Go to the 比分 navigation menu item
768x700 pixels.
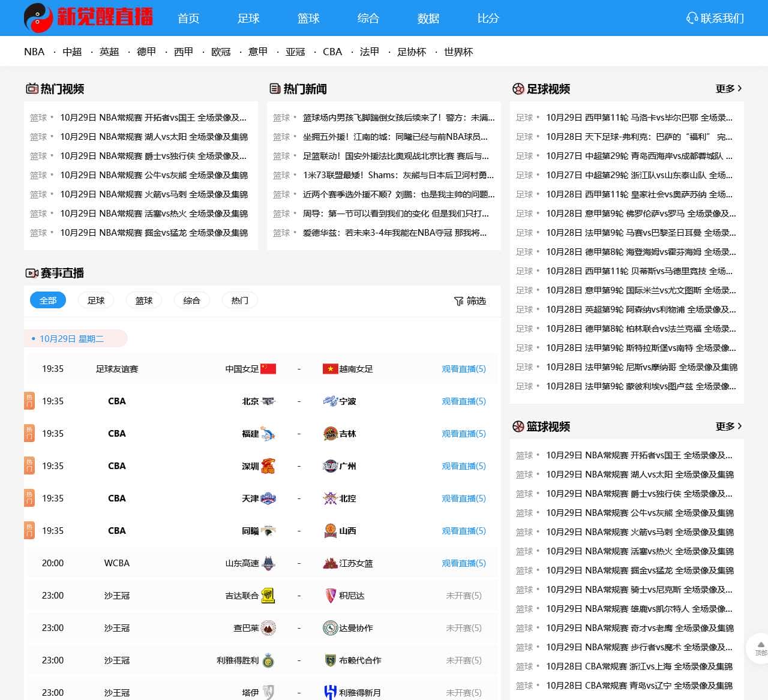coord(488,19)
